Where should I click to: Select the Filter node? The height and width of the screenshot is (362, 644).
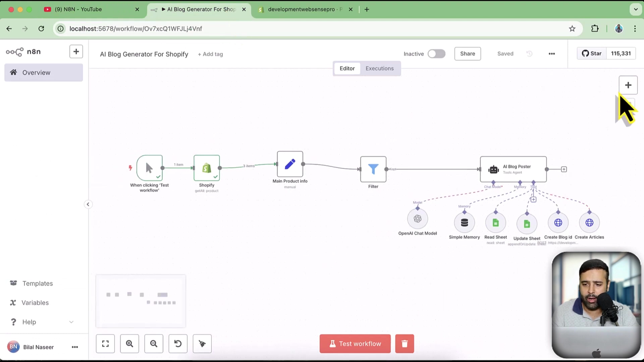(x=373, y=169)
